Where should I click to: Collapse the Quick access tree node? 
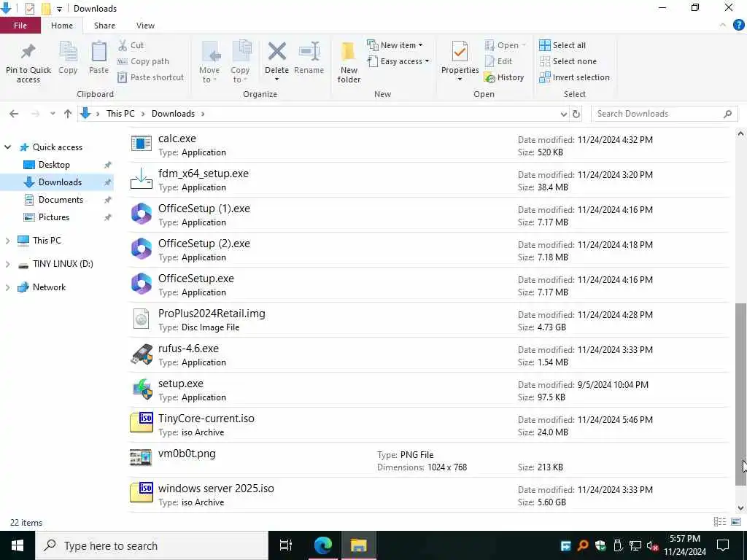click(x=7, y=147)
